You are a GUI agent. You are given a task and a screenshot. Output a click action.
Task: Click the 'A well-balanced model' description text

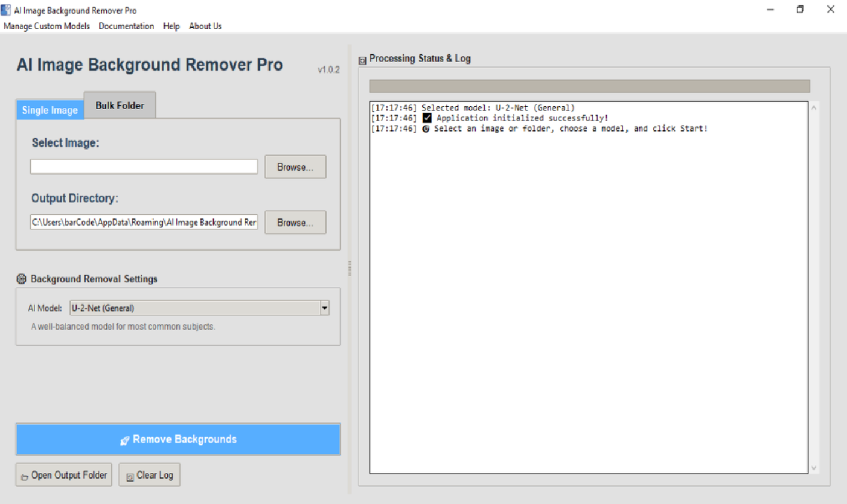[x=123, y=327]
